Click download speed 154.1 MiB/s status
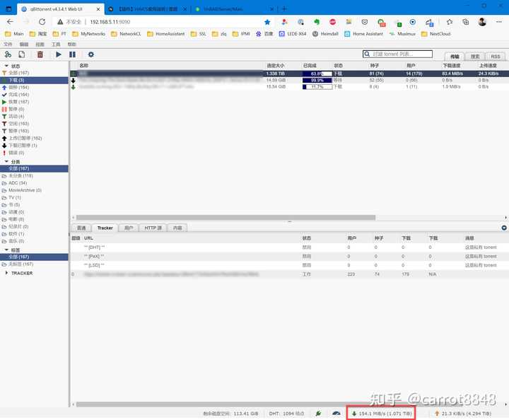 pyautogui.click(x=382, y=414)
